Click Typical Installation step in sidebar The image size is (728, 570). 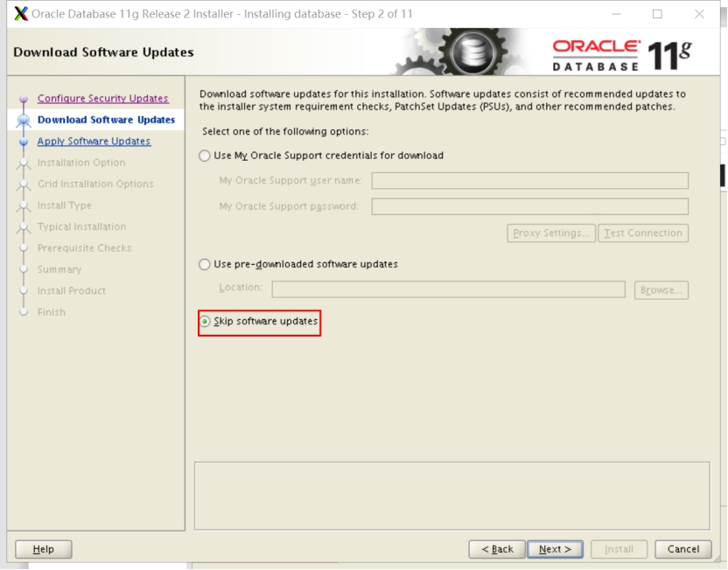[x=81, y=226]
